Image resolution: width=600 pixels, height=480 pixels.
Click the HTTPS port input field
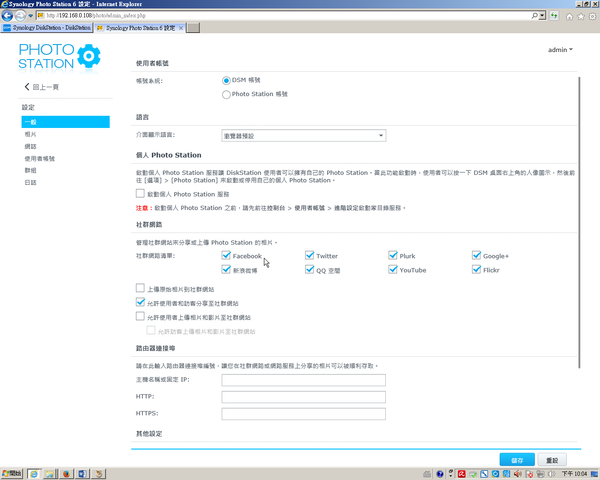point(303,413)
